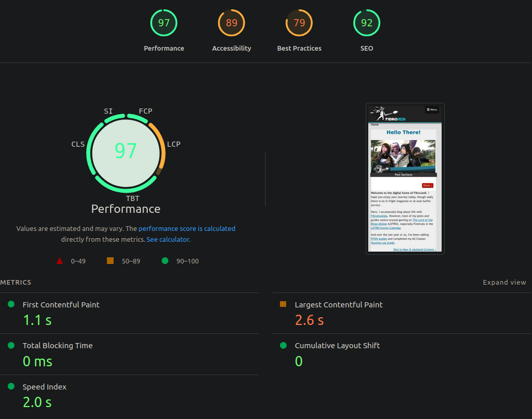Click the 50–89 legend range text
Viewport: 532px width, 419px height.
click(131, 261)
